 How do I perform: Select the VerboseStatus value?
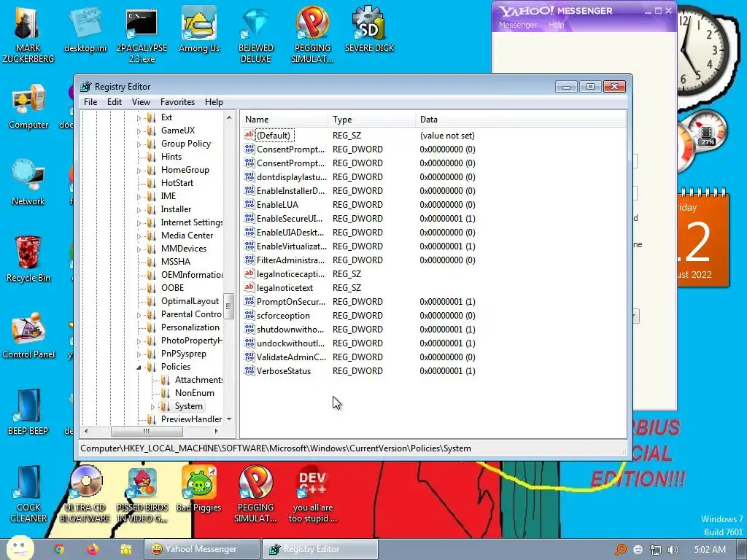coord(284,371)
